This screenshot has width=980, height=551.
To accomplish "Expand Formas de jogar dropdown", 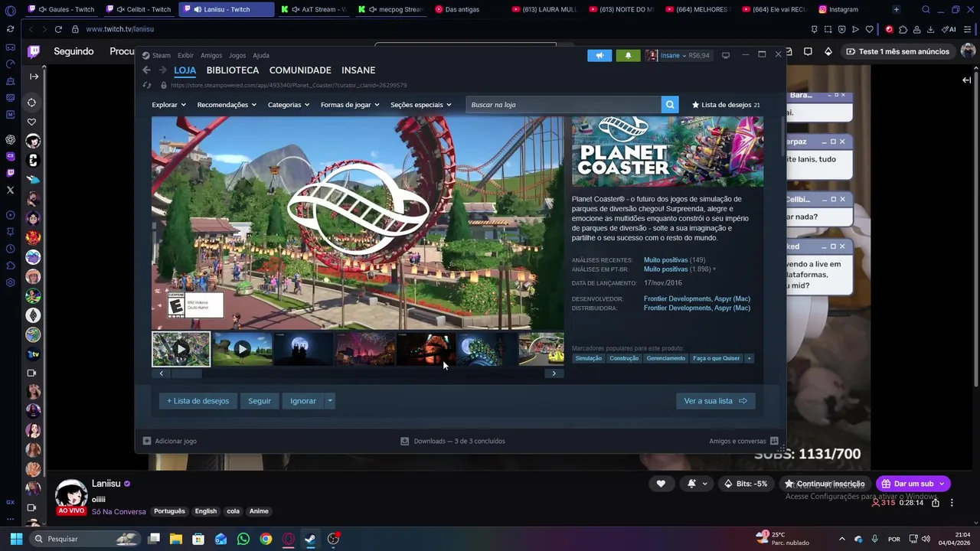I will pyautogui.click(x=350, y=105).
